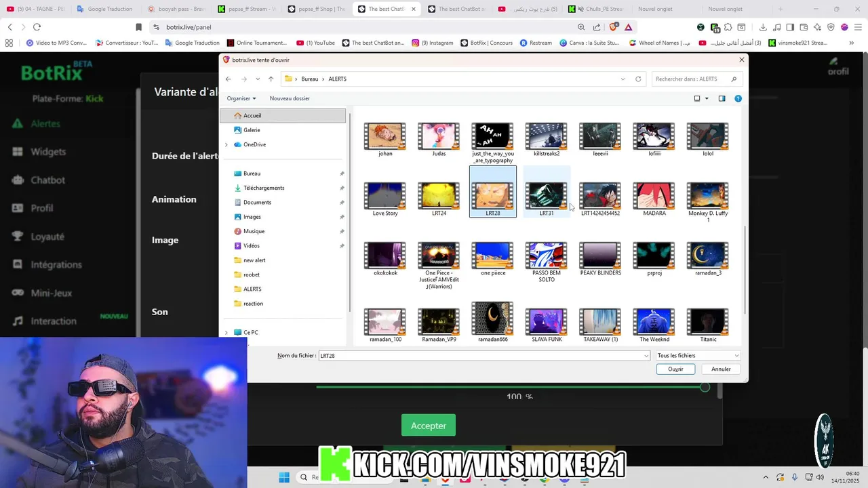
Task: Select the Titanic video file
Action: 708,325
